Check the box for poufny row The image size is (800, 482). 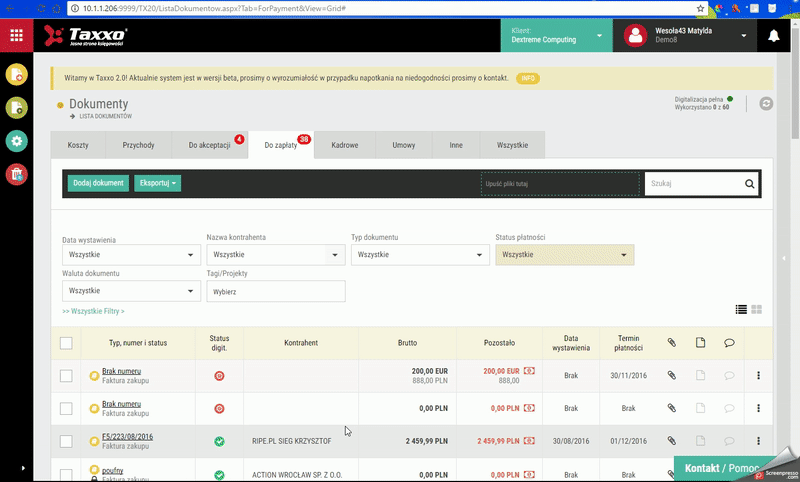[x=66, y=474]
